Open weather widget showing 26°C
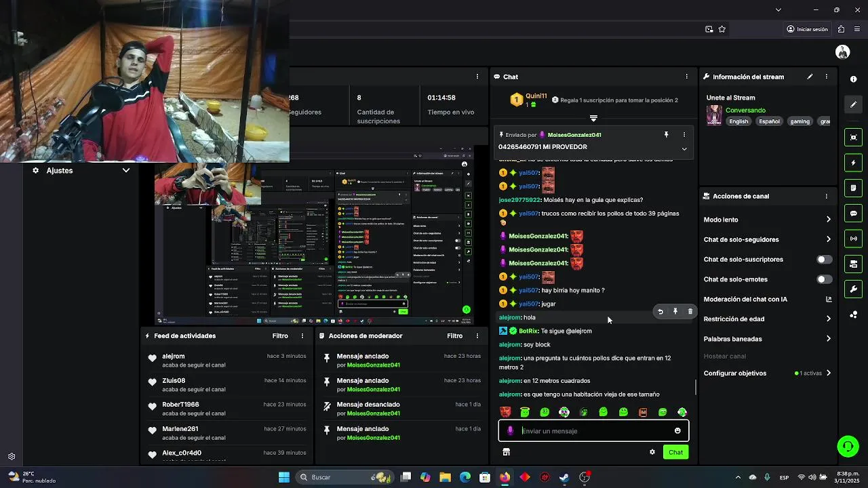Image resolution: width=868 pixels, height=488 pixels. pyautogui.click(x=31, y=477)
